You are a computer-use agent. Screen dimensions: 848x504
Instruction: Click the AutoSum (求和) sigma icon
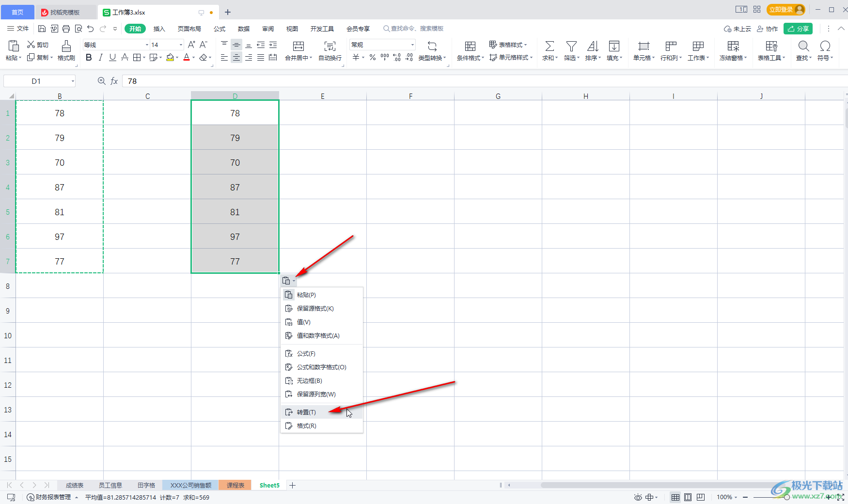point(550,46)
